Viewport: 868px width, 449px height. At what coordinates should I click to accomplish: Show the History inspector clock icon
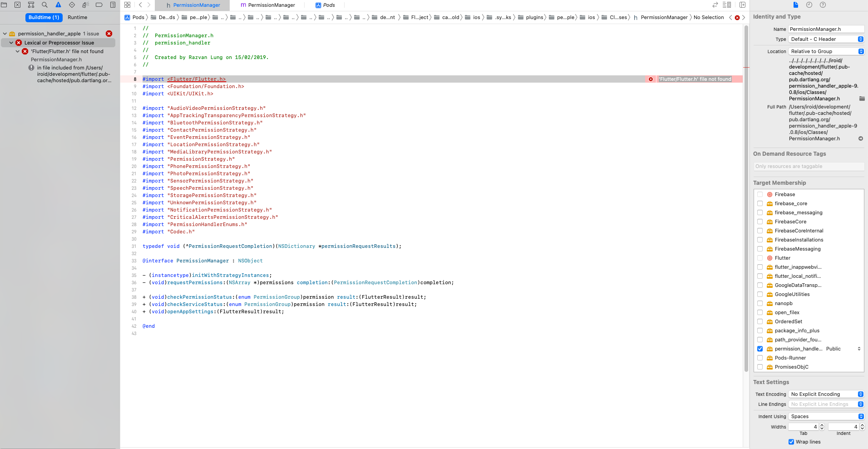click(x=809, y=5)
